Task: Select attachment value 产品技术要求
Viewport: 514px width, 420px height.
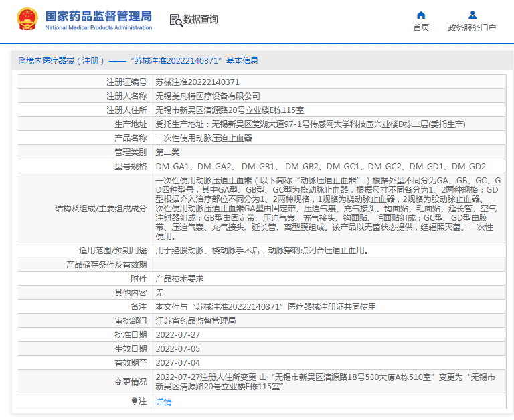Action: 179,279
